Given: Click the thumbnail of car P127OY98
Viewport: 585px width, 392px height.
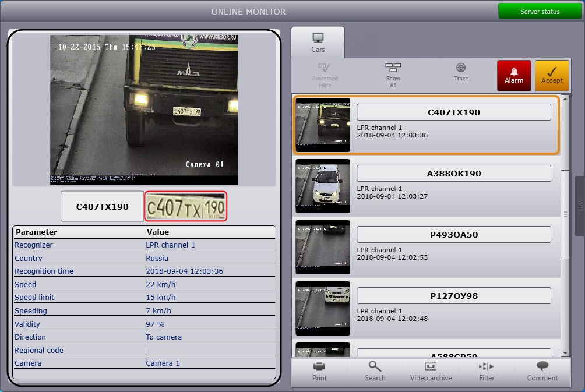Looking at the screenshot, I should [x=323, y=308].
